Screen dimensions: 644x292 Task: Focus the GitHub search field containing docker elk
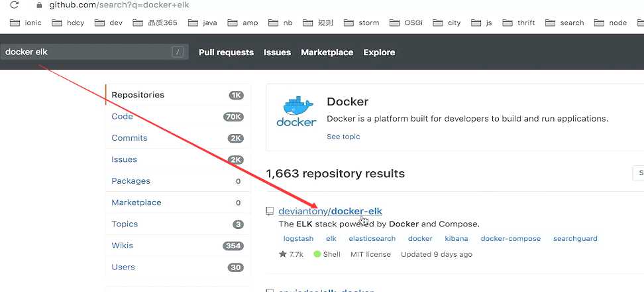click(94, 52)
